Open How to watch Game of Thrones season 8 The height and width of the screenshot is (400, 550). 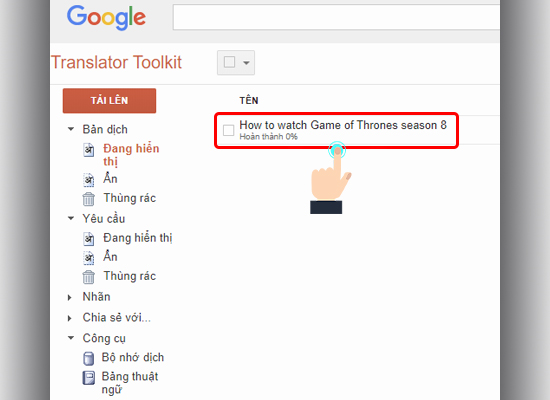pyautogui.click(x=343, y=125)
